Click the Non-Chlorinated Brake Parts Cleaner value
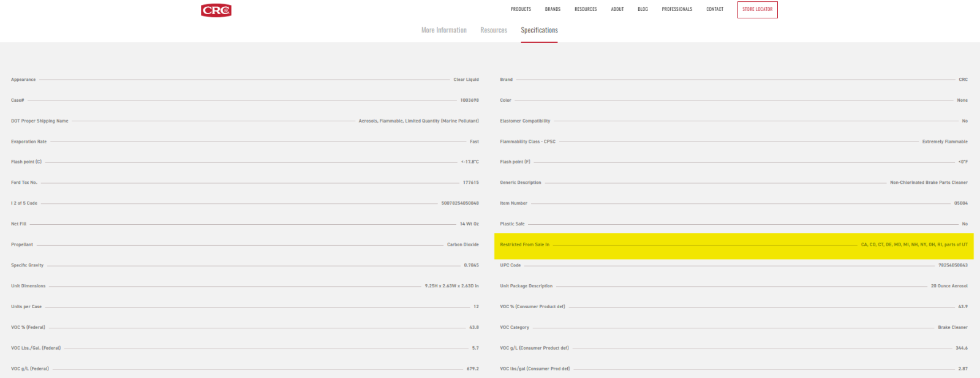The height and width of the screenshot is (378, 980). 929,183
